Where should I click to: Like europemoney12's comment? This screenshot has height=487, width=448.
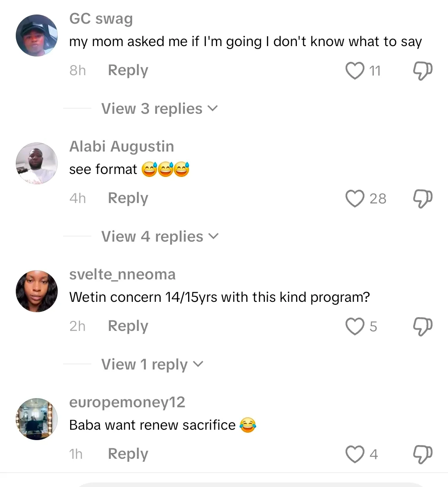coord(355,454)
